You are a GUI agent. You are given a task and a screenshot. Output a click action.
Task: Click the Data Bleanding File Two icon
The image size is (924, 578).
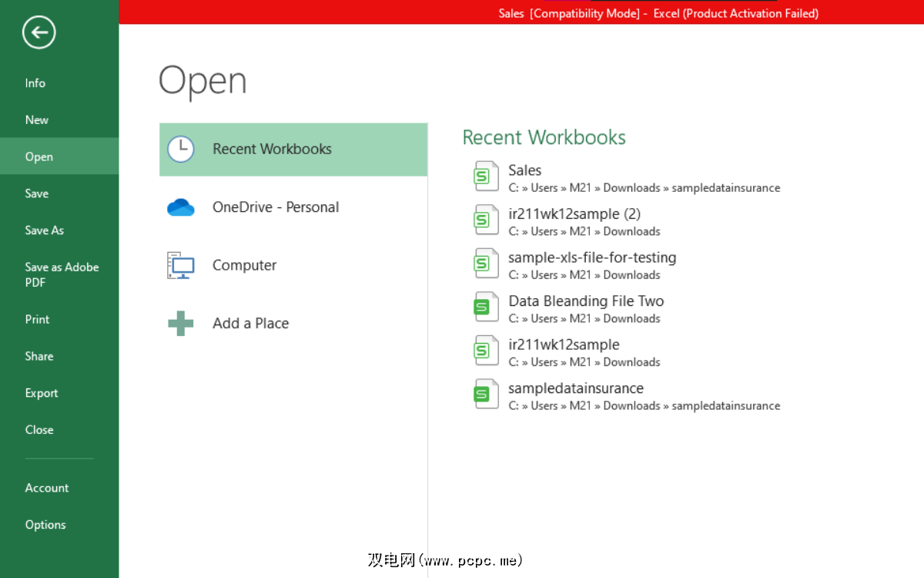[x=486, y=307]
